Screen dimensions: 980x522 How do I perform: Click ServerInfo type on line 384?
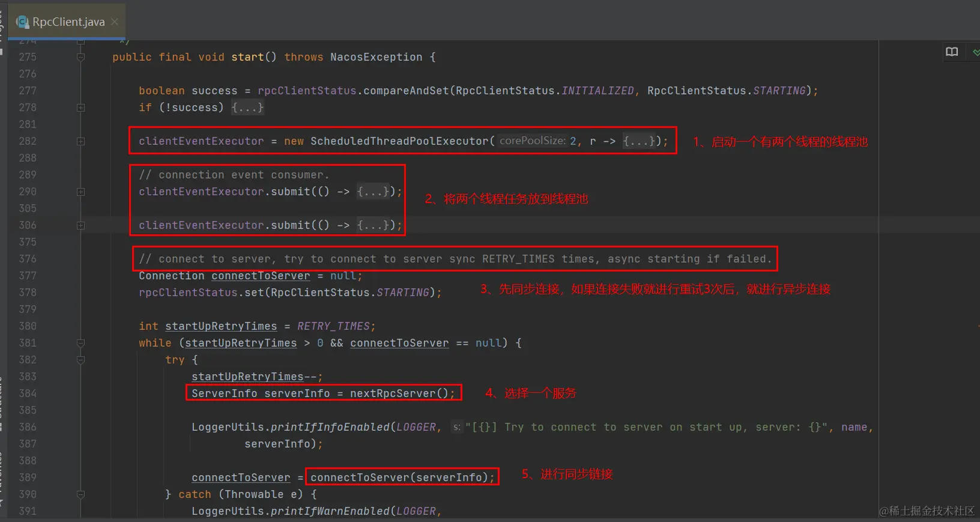[225, 393]
